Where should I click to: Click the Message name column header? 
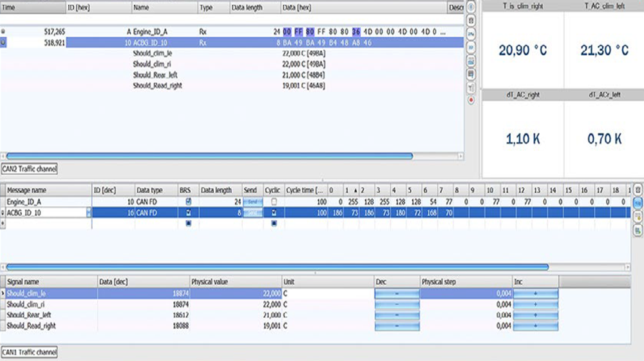point(48,190)
